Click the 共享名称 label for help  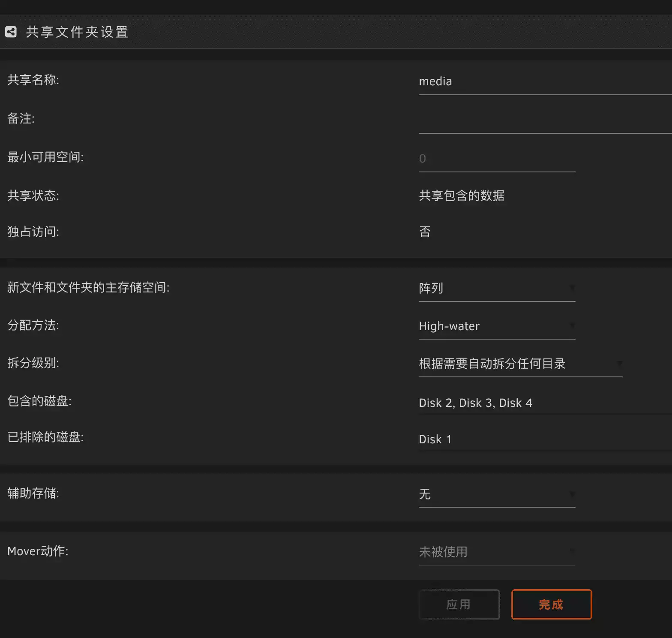coord(33,80)
